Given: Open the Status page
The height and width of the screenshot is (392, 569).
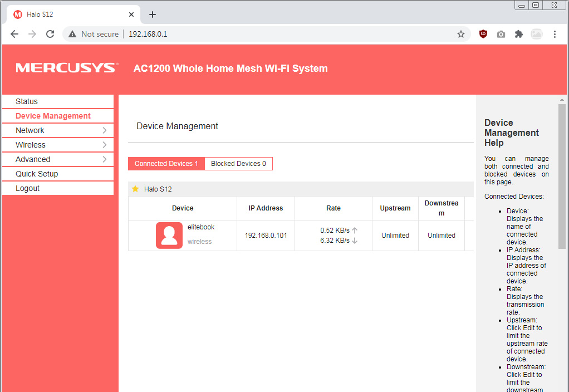Looking at the screenshot, I should pyautogui.click(x=58, y=101).
